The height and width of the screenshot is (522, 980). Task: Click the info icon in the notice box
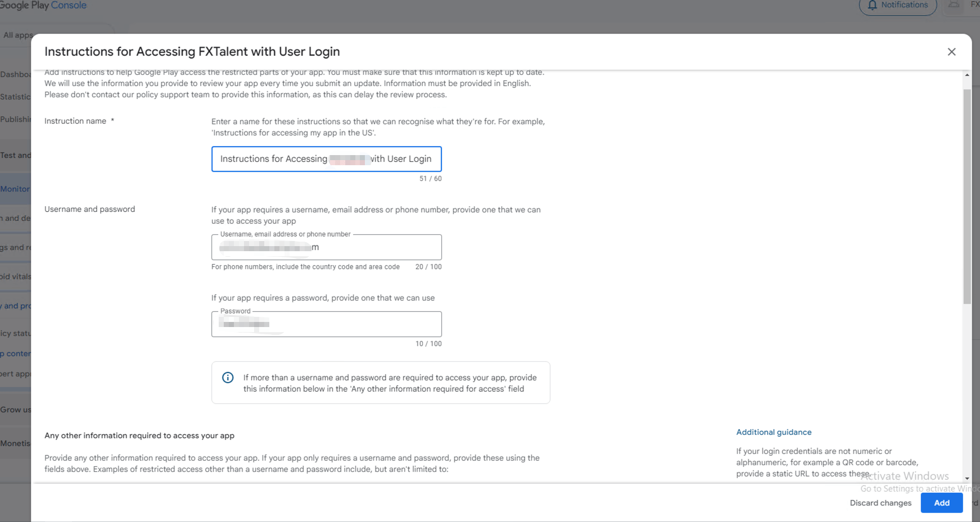[228, 378]
